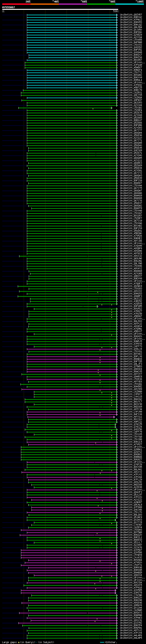Select the UniRef100_C4J632 label

pos(131,557)
